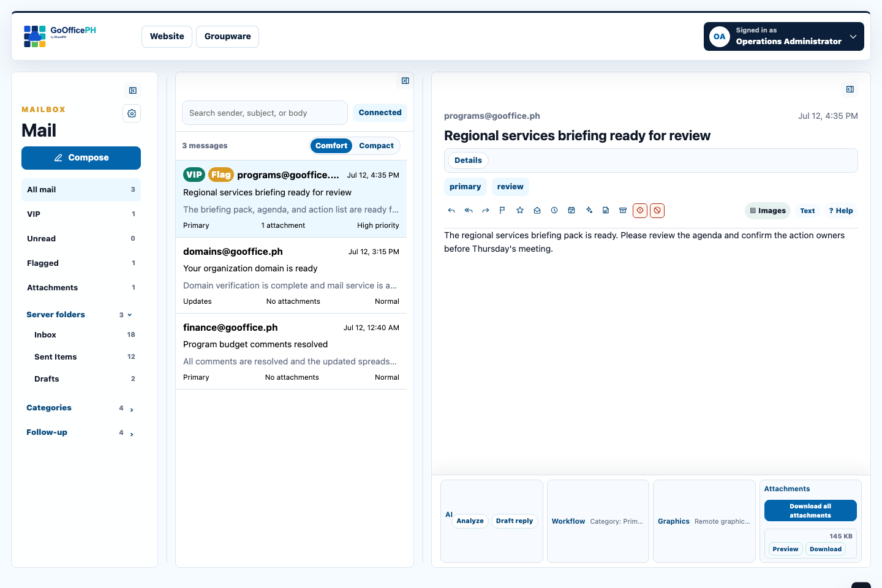Screen dimensions: 882x588
Task: Star the open message
Action: pyautogui.click(x=520, y=211)
